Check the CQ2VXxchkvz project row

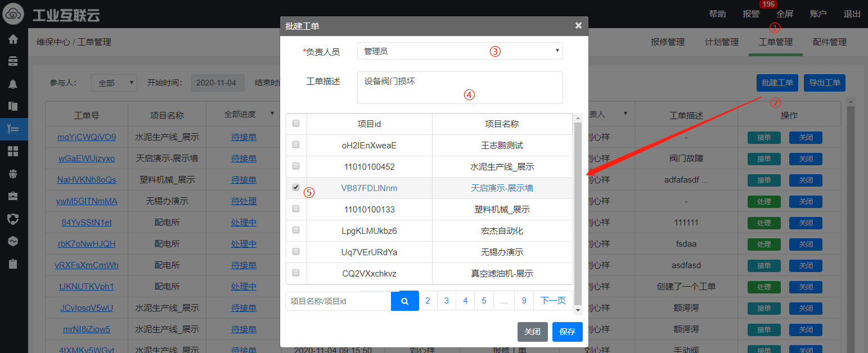click(296, 273)
